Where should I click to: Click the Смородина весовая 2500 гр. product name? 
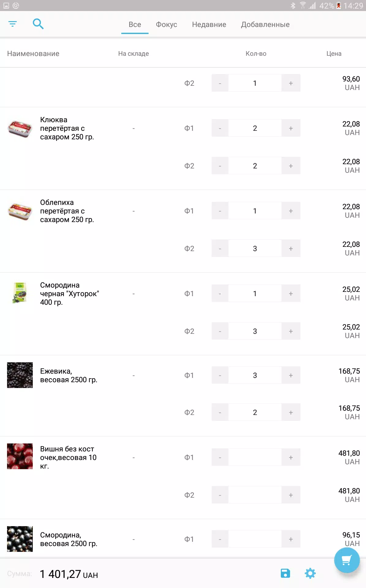69,539
